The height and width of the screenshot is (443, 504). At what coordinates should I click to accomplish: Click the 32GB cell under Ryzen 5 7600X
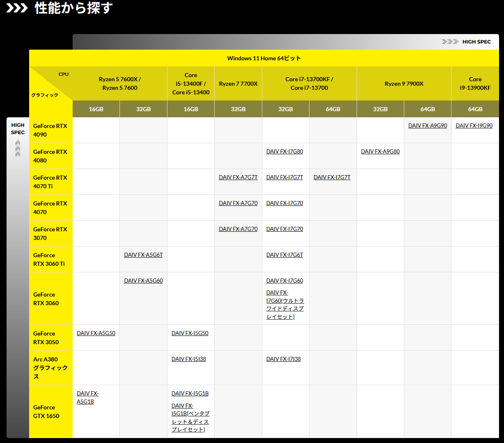click(x=143, y=109)
